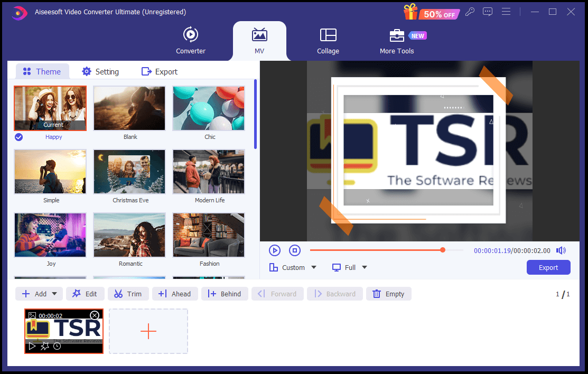Stop the MV preview playback

[x=295, y=250]
